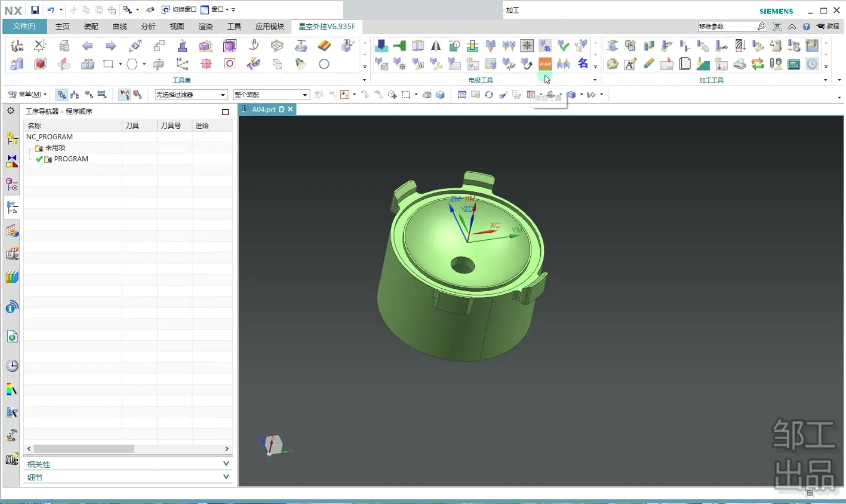Click the printer icon in 加工工具 group

(739, 64)
